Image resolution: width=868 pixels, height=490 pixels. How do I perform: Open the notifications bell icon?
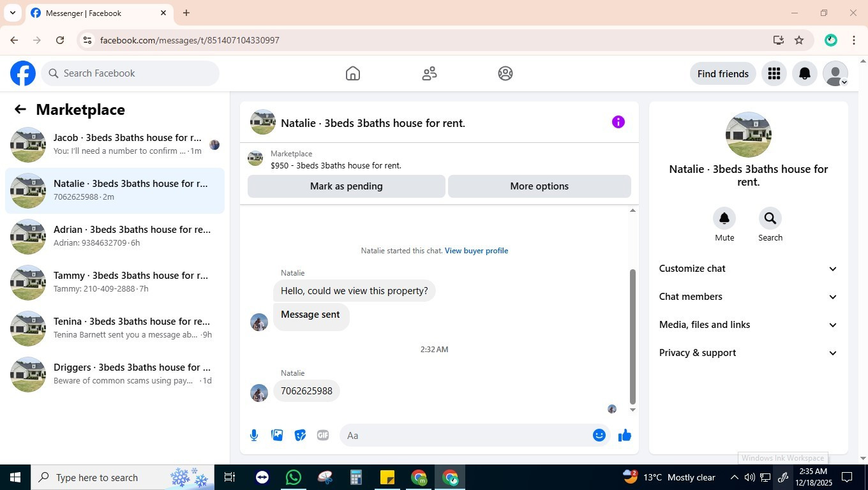click(x=805, y=73)
